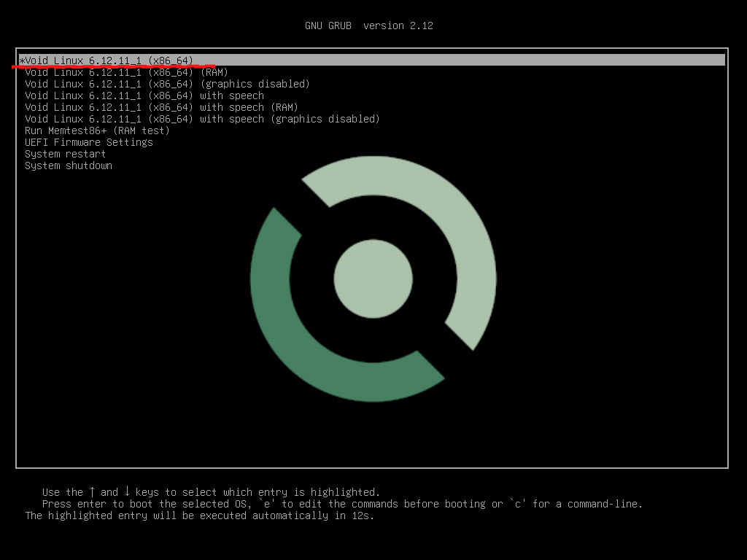Click the System shutdown entry
The width and height of the screenshot is (747, 560).
click(x=69, y=166)
